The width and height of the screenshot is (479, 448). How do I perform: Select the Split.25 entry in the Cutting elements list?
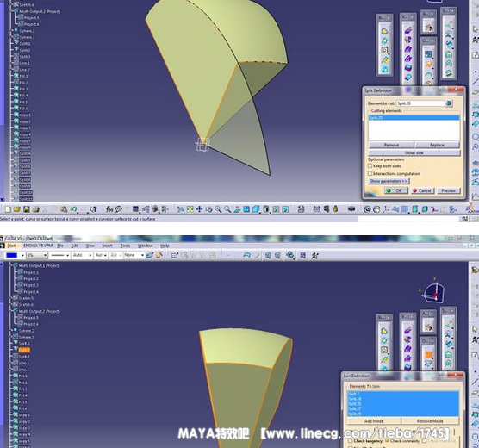(414, 118)
